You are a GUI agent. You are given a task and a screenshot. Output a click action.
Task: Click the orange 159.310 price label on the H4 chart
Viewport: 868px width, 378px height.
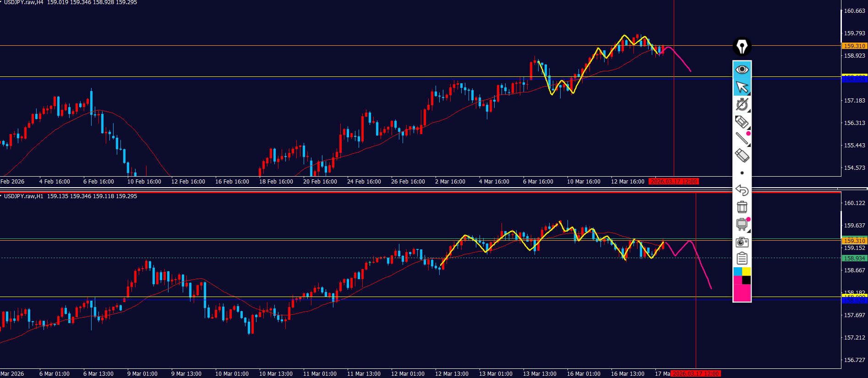tap(854, 46)
